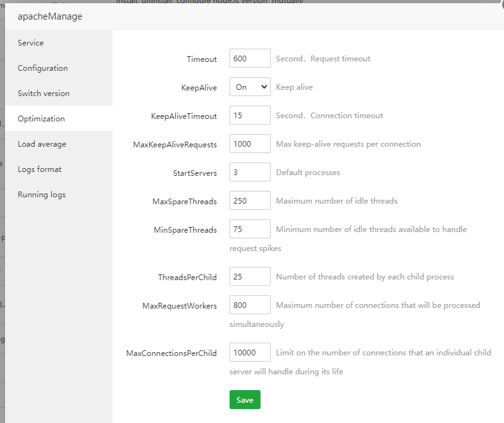This screenshot has height=423, width=504.
Task: Focus the KeepAliveTimeout input field
Action: click(250, 116)
